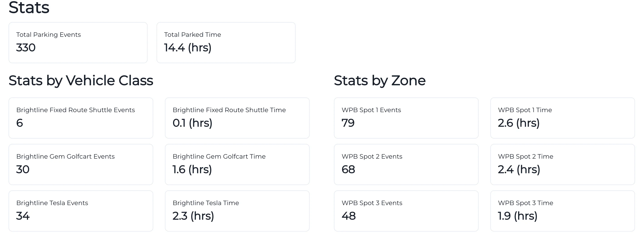Click the WPB Spot 3 Events card
The height and width of the screenshot is (236, 644).
(x=406, y=211)
